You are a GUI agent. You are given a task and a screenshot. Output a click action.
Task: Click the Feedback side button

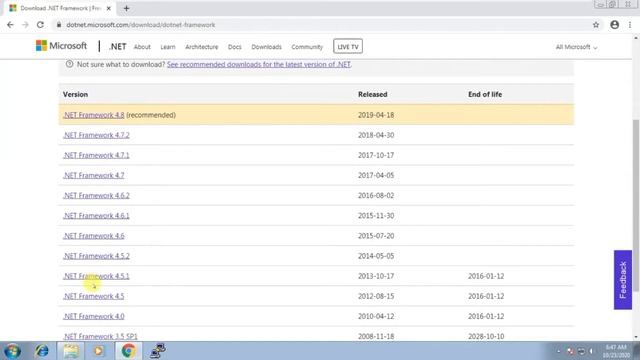click(623, 280)
